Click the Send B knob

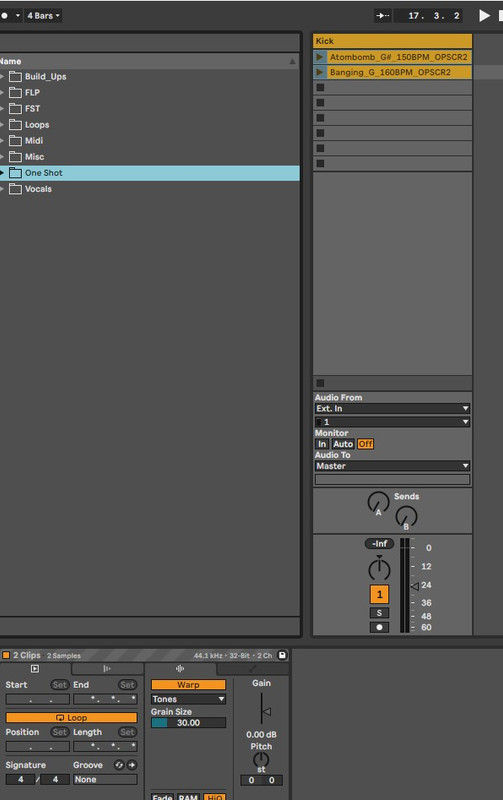coord(406,517)
